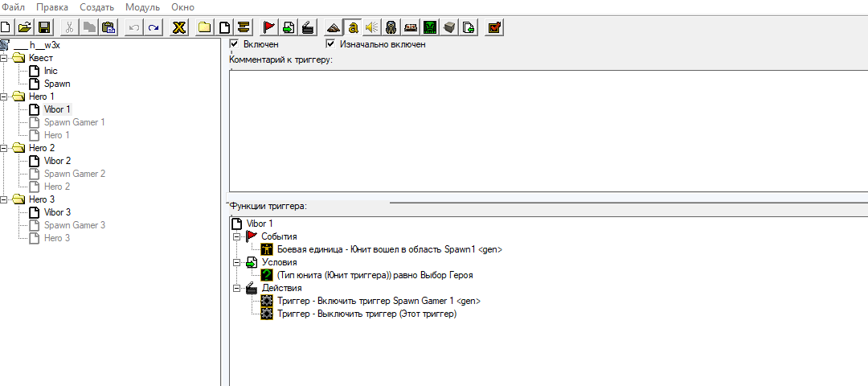The width and height of the screenshot is (868, 386).
Task: Select the disabled Hero 3 trigger
Action: pos(56,238)
